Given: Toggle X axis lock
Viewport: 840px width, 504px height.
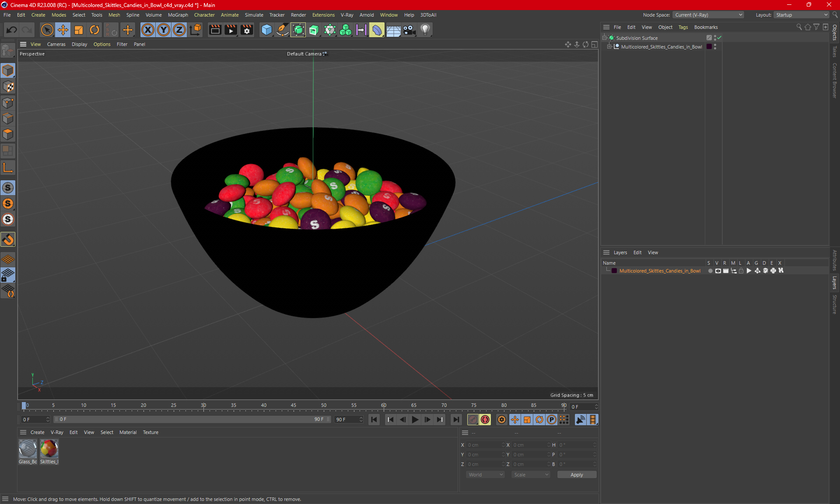Looking at the screenshot, I should 148,30.
